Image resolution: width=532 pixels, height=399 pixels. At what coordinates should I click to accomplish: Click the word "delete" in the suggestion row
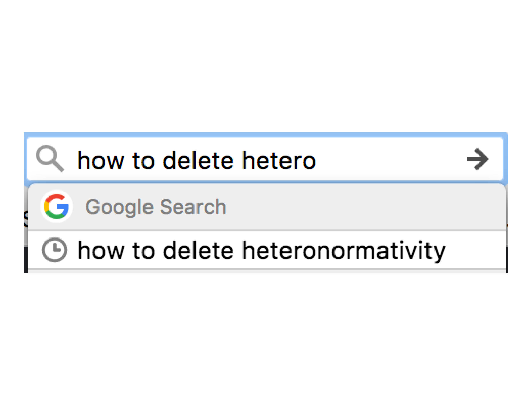tap(198, 250)
